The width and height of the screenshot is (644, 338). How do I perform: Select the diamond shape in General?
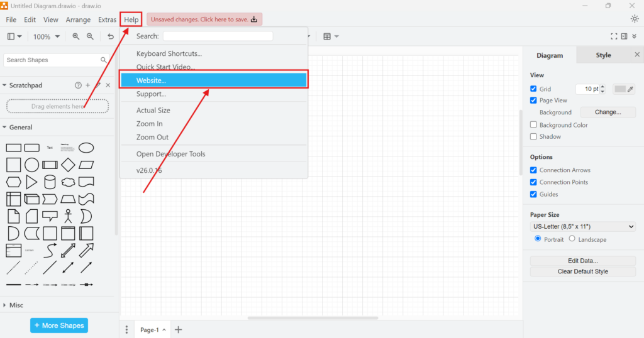click(68, 165)
